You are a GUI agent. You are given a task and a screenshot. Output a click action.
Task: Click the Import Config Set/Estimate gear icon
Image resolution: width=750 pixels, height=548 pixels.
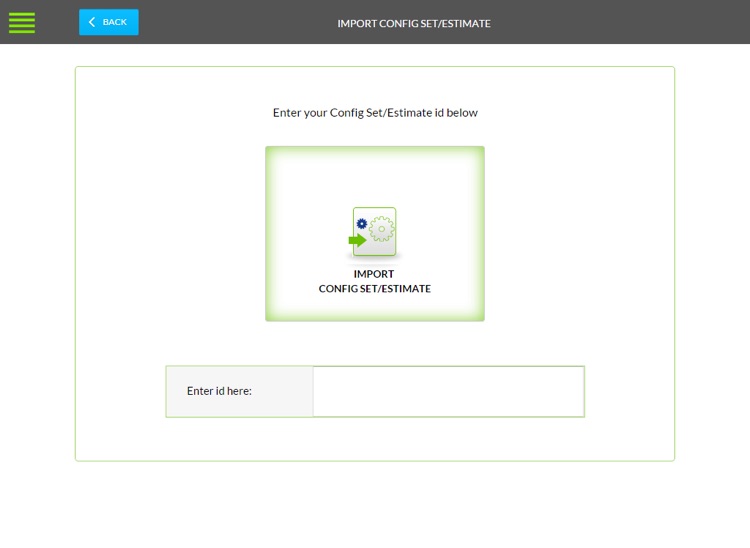(373, 233)
